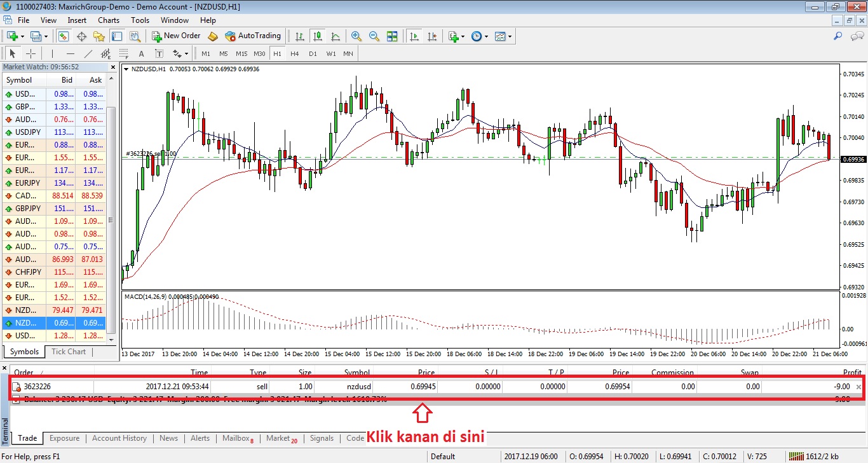Toggle the Chart Shift button
The width and height of the screenshot is (868, 463).
click(x=432, y=36)
